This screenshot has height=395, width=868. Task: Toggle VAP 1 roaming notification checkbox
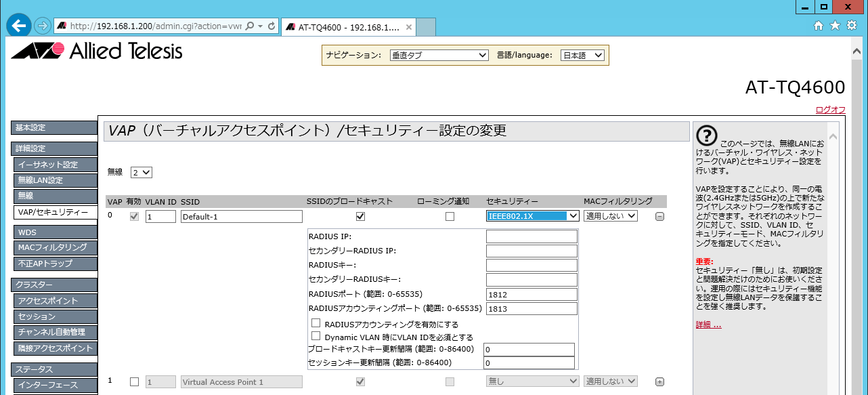click(450, 381)
